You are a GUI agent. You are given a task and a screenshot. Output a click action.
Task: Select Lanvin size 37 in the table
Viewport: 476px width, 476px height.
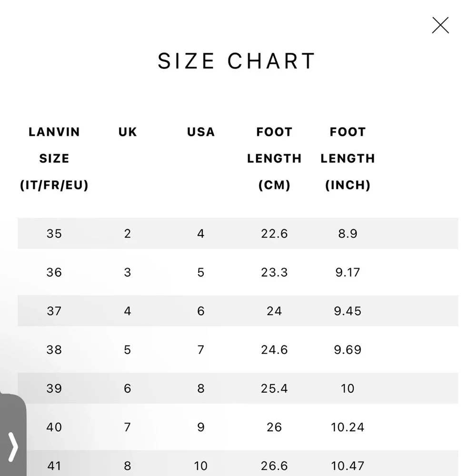[54, 311]
